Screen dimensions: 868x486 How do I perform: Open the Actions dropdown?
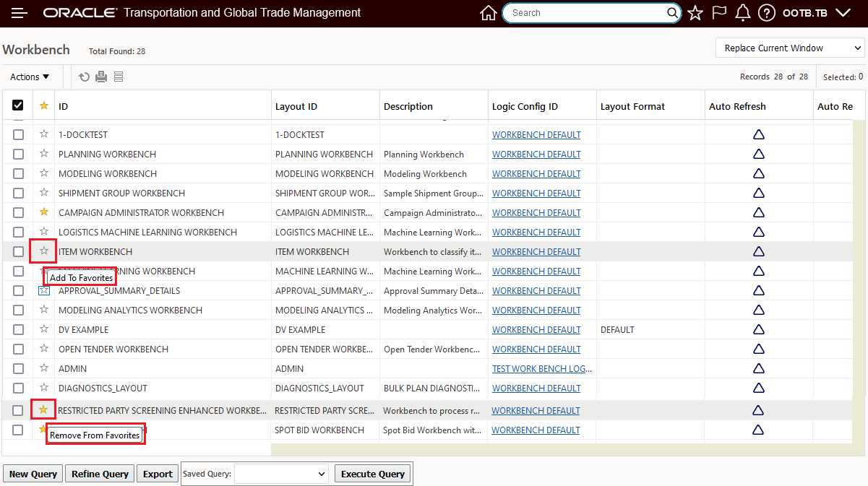(28, 77)
